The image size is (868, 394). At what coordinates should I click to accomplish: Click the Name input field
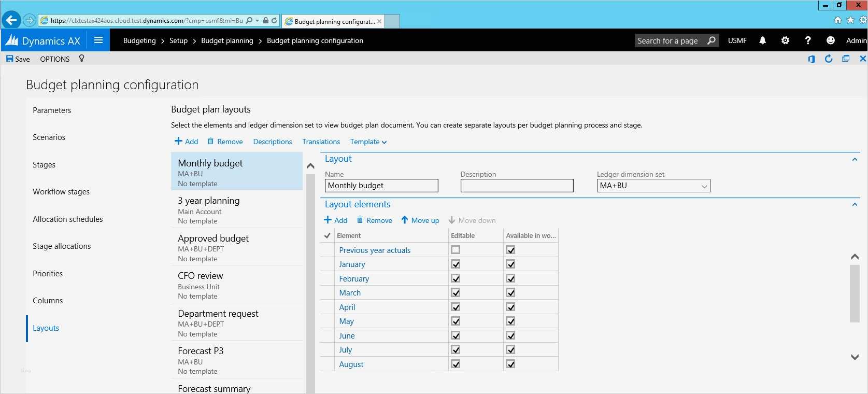(381, 186)
